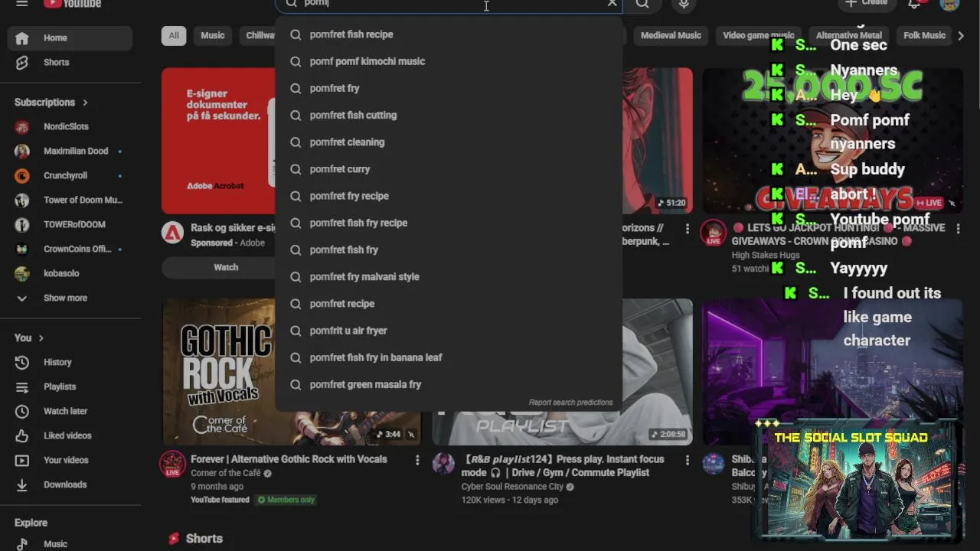Open the Crunchyroll channel avatar in sidebar
Image resolution: width=980 pixels, height=551 pixels.
22,175
